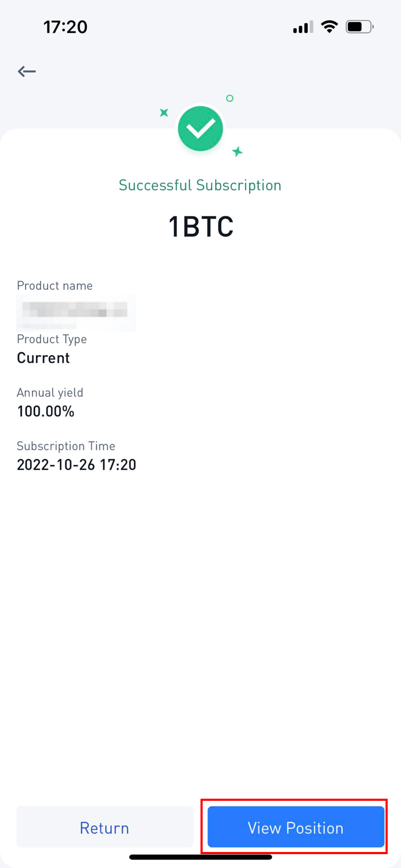Tap the 17:20 clock in status bar
401x868 pixels.
(x=66, y=27)
